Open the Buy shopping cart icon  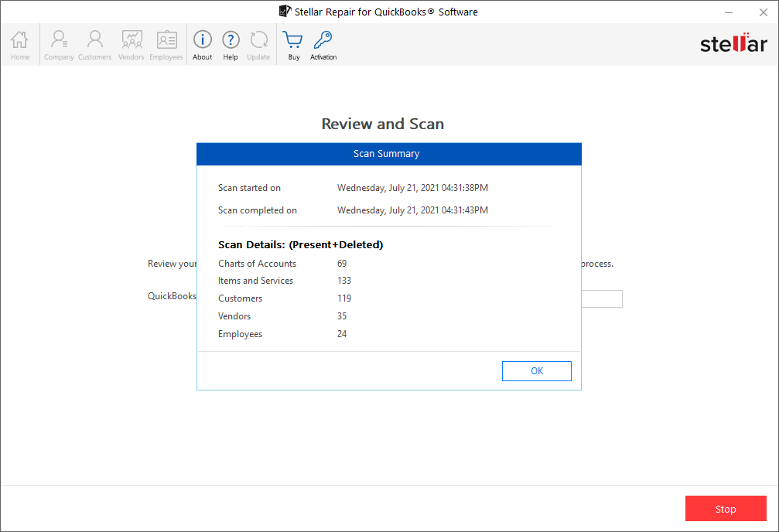(x=293, y=45)
